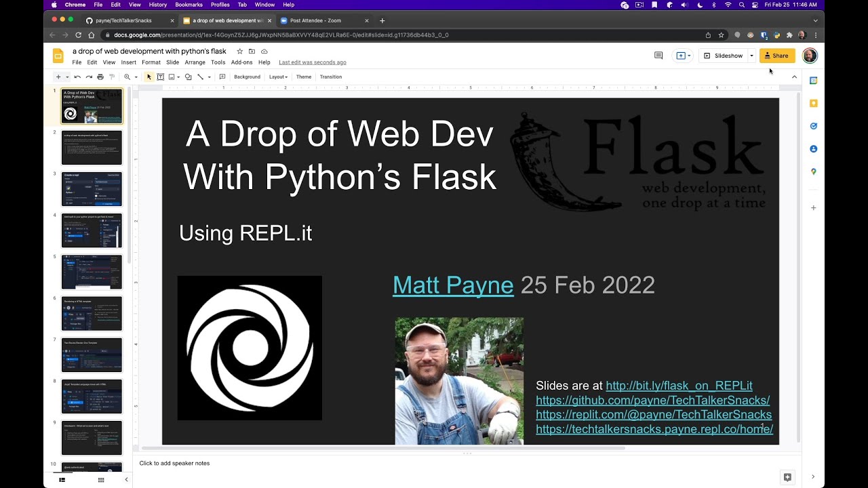Open the Slideshow options dropdown arrow

(751, 56)
